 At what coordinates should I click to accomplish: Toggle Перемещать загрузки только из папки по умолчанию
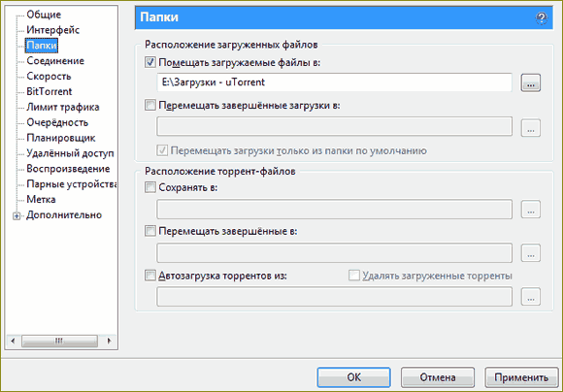coord(162,150)
